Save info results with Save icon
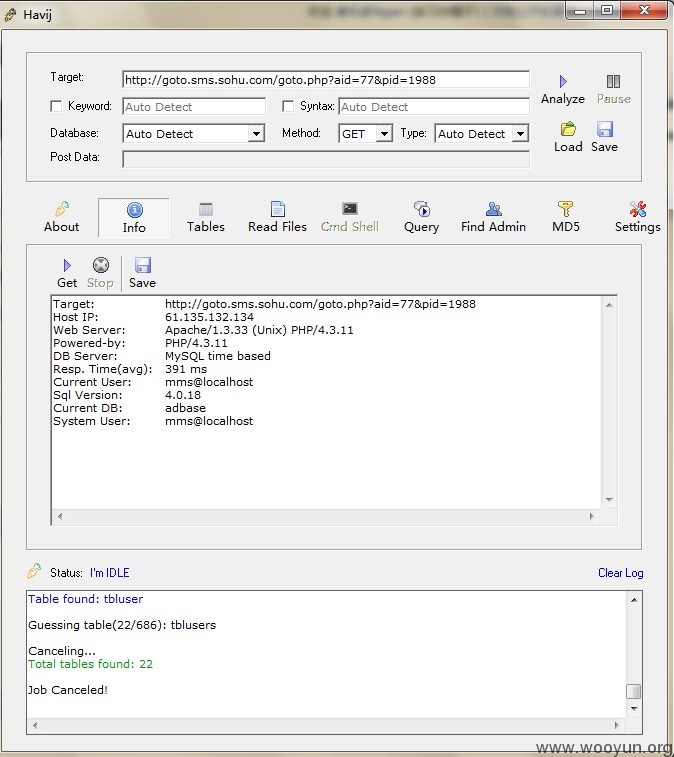 pos(142,265)
